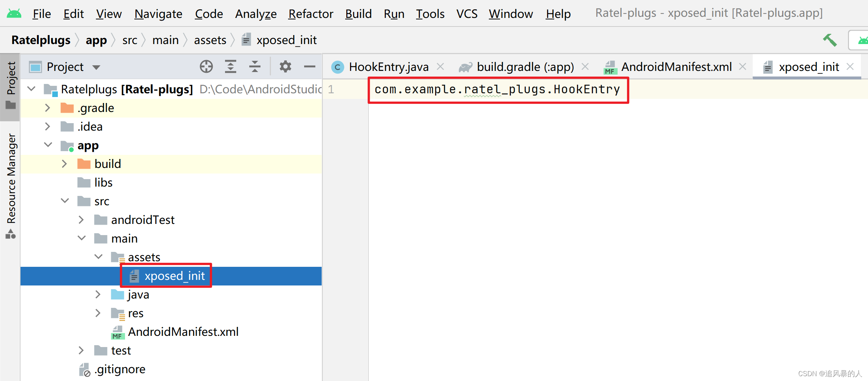
Task: Collapse the src folder
Action: (x=65, y=201)
